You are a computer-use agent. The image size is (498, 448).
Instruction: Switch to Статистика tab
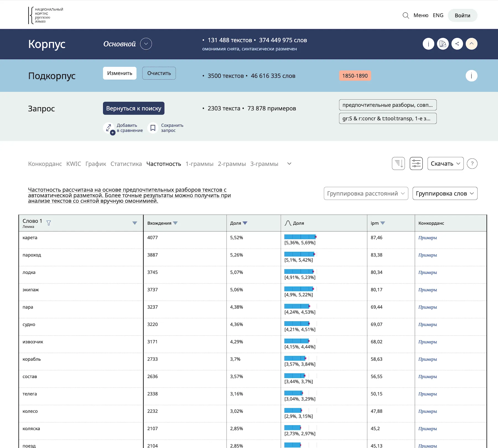126,164
